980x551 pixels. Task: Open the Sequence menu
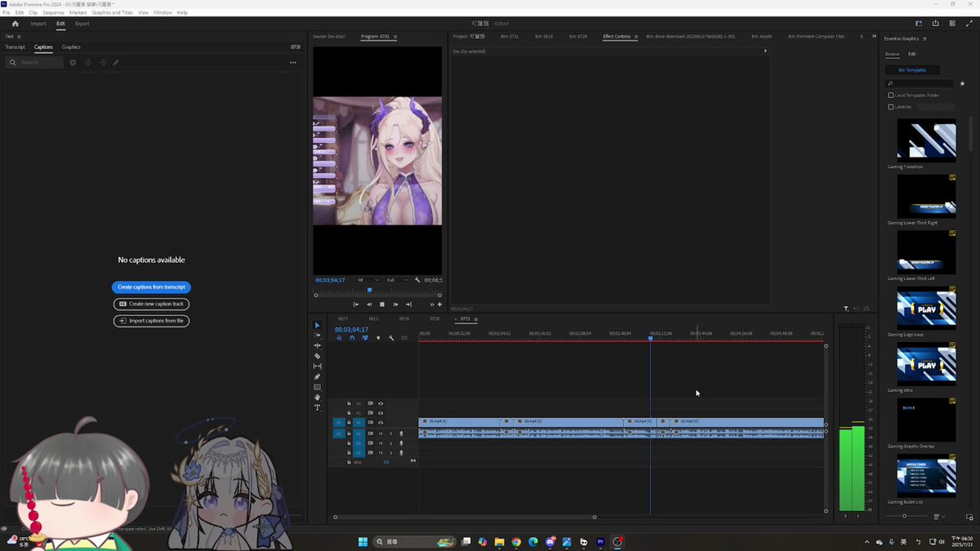(53, 13)
